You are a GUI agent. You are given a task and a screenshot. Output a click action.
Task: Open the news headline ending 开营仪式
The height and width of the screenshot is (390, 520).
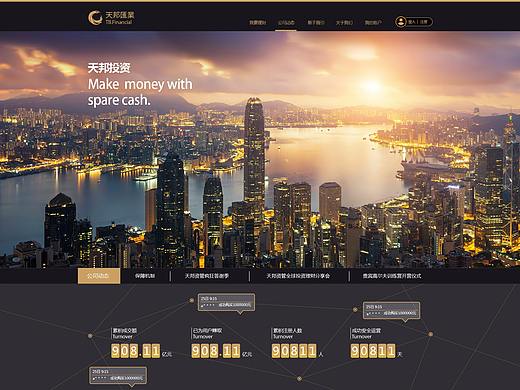coord(392,276)
